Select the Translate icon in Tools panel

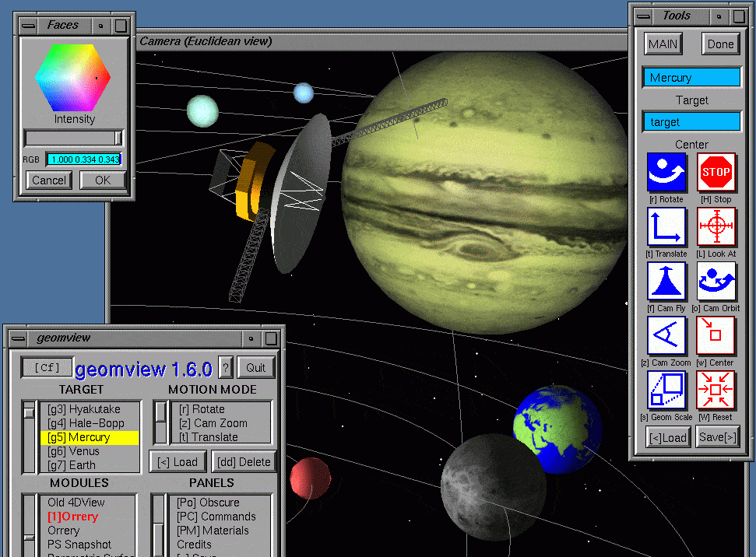666,226
